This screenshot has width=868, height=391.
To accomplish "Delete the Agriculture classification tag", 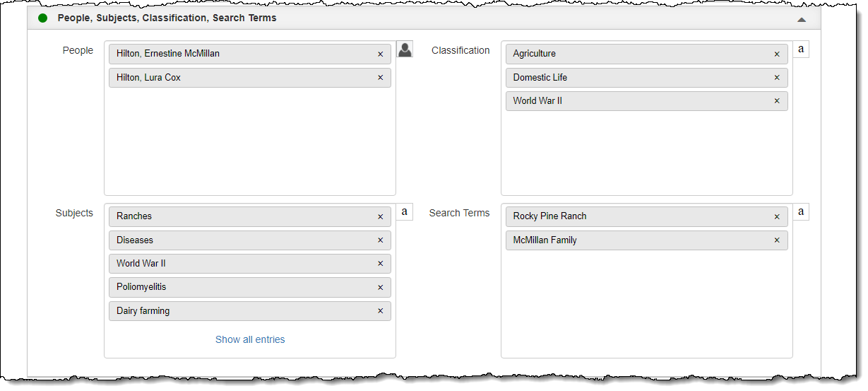I will [777, 54].
